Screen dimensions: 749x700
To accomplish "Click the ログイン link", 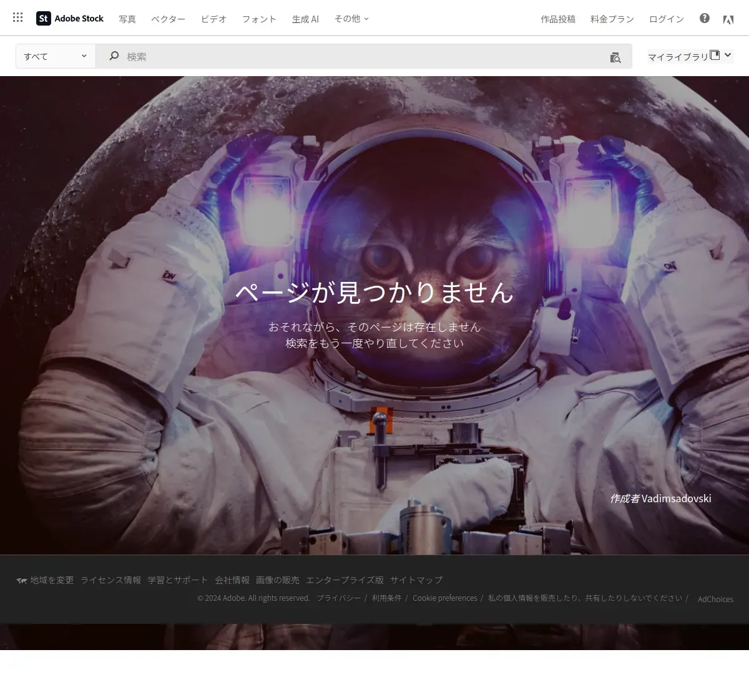I will click(667, 19).
